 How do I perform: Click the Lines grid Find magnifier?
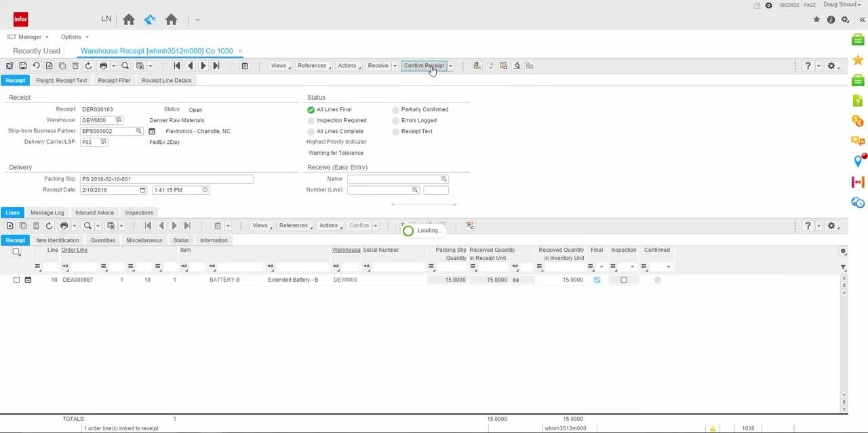coord(87,225)
